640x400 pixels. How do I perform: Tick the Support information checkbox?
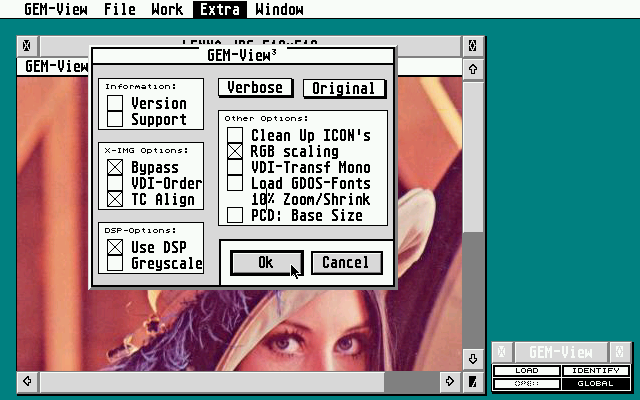[115, 119]
